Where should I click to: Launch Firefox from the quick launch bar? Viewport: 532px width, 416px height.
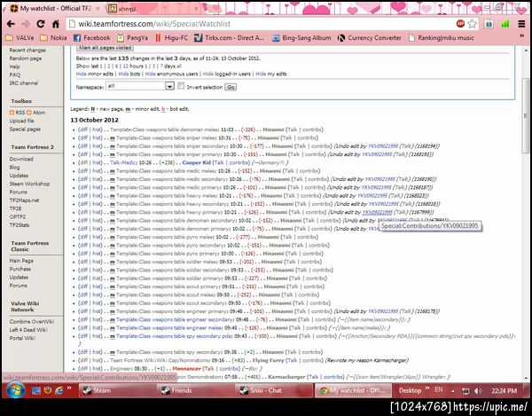click(x=48, y=390)
